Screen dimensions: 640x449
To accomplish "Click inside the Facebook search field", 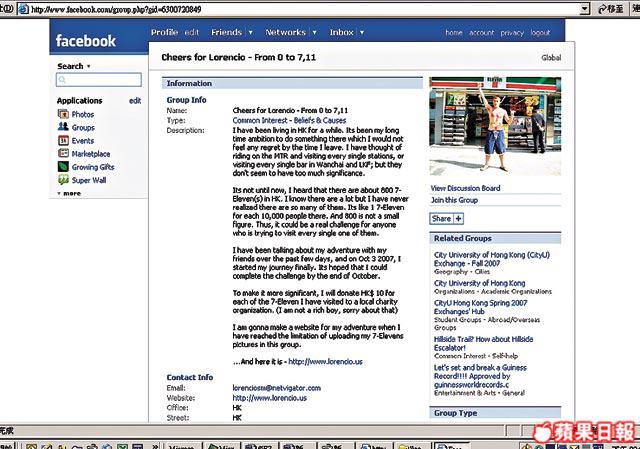I will point(99,80).
